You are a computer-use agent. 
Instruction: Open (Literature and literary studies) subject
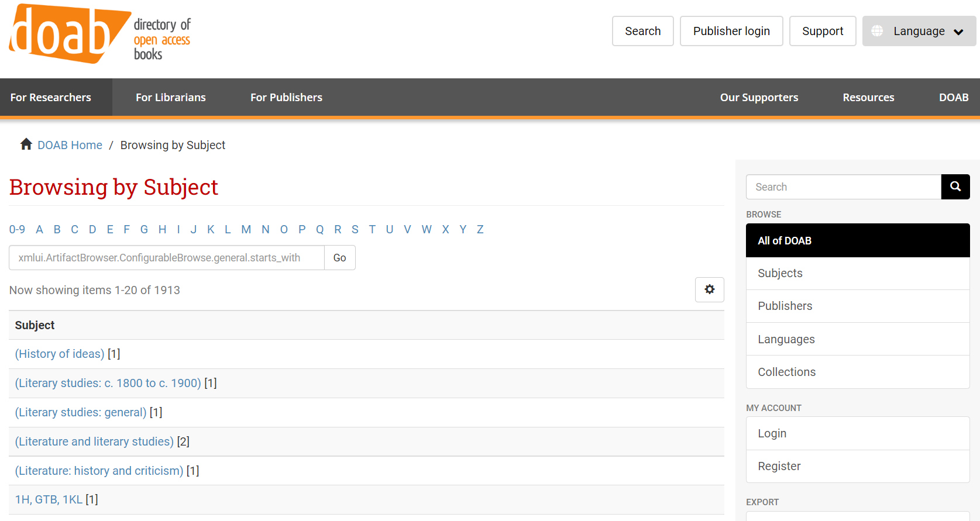(x=94, y=441)
